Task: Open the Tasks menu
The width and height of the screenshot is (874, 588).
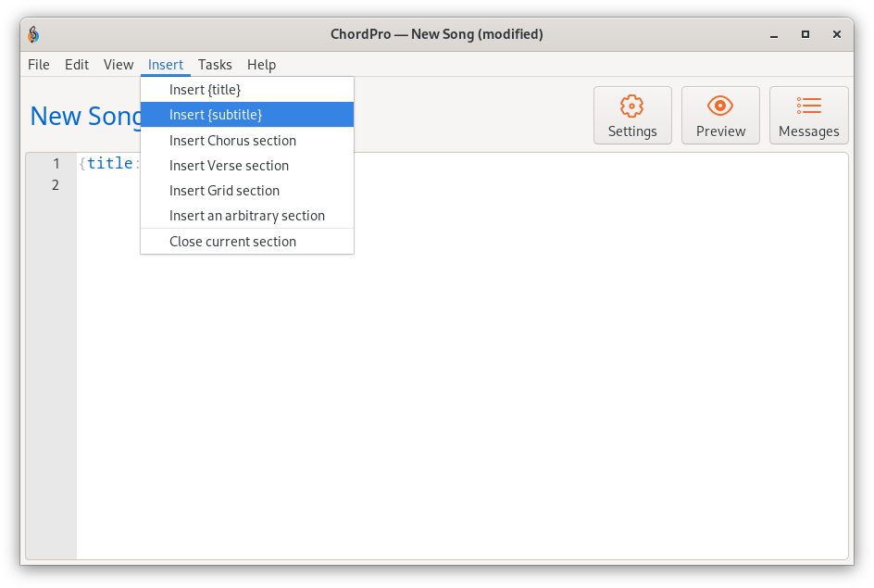Action: click(215, 65)
